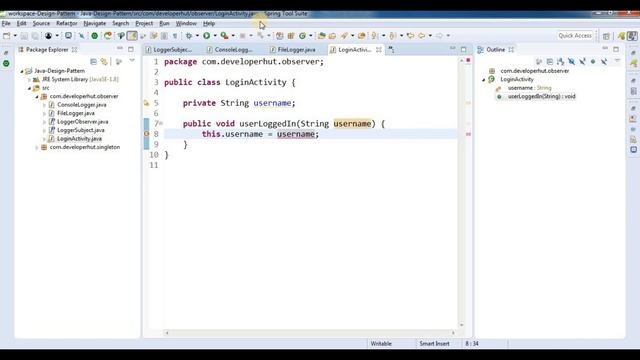The image size is (640, 360).
Task: Click the red error marker in overview ruler
Action: [x=468, y=134]
